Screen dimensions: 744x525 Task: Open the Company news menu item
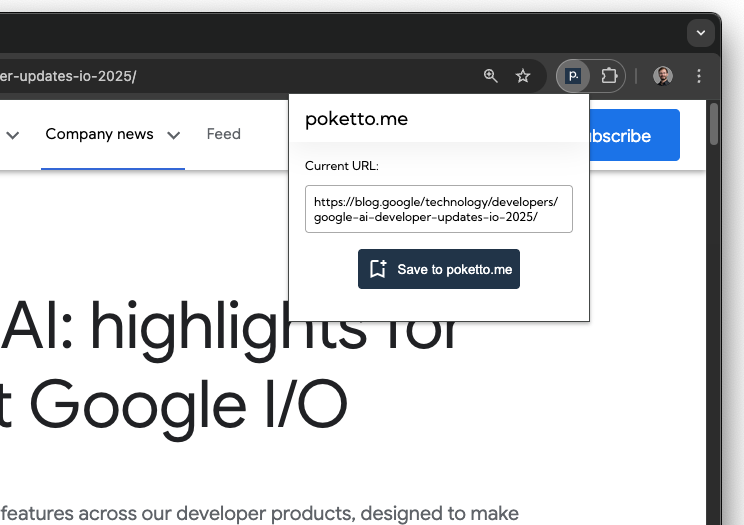pyautogui.click(x=99, y=134)
